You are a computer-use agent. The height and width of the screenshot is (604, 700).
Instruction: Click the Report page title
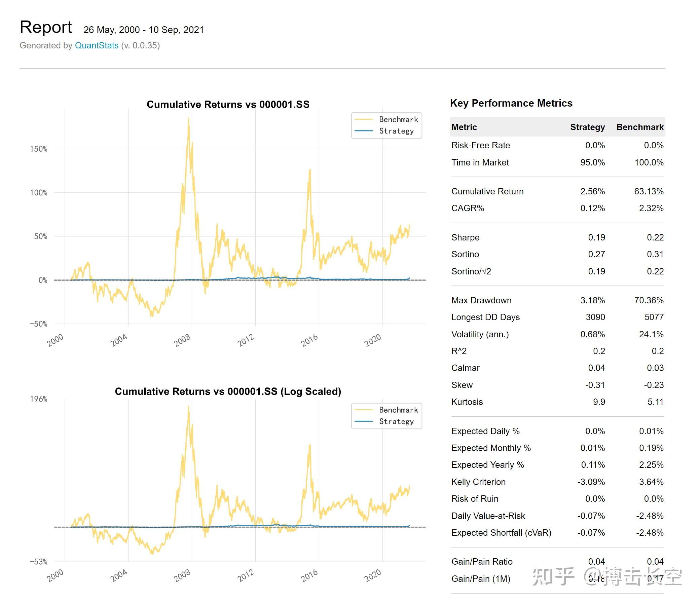coord(46,27)
